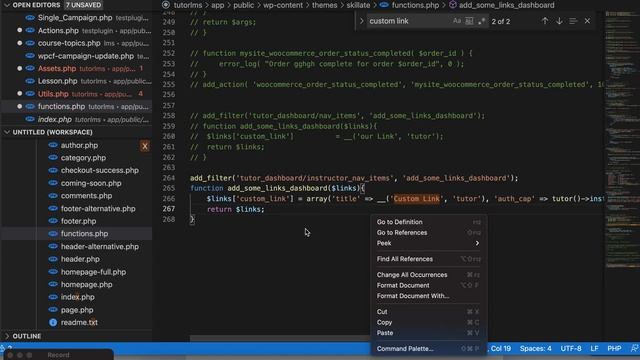Open page.php file
The width and height of the screenshot is (640, 360).
[77, 310]
